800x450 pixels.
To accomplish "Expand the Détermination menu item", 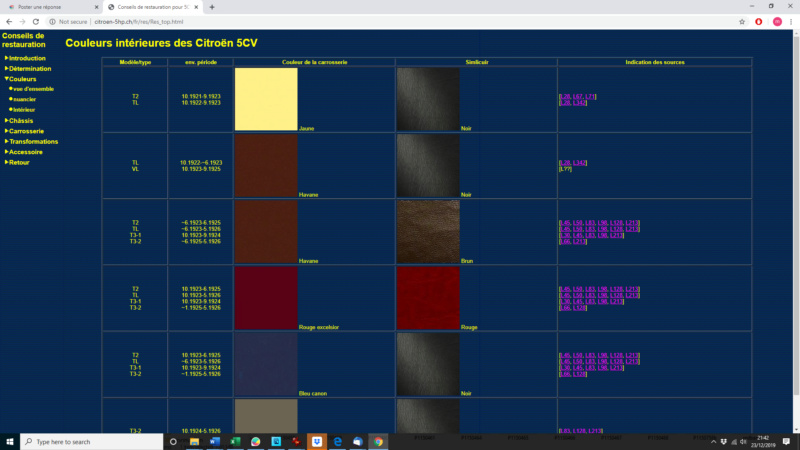I will click(28, 68).
